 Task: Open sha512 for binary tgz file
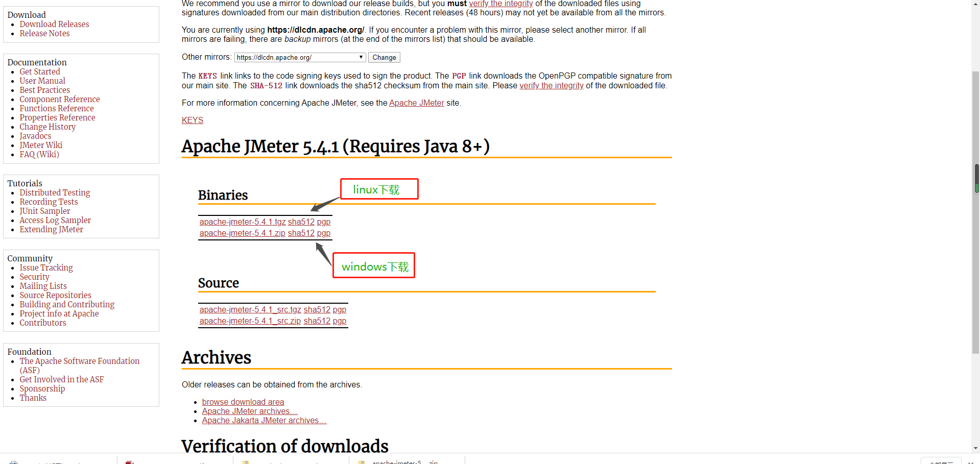tap(301, 222)
